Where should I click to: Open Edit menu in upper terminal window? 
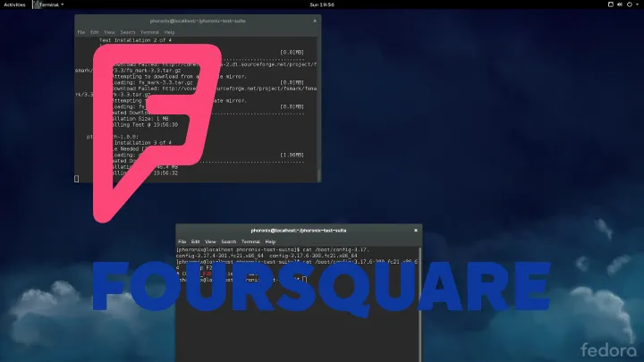click(x=95, y=32)
